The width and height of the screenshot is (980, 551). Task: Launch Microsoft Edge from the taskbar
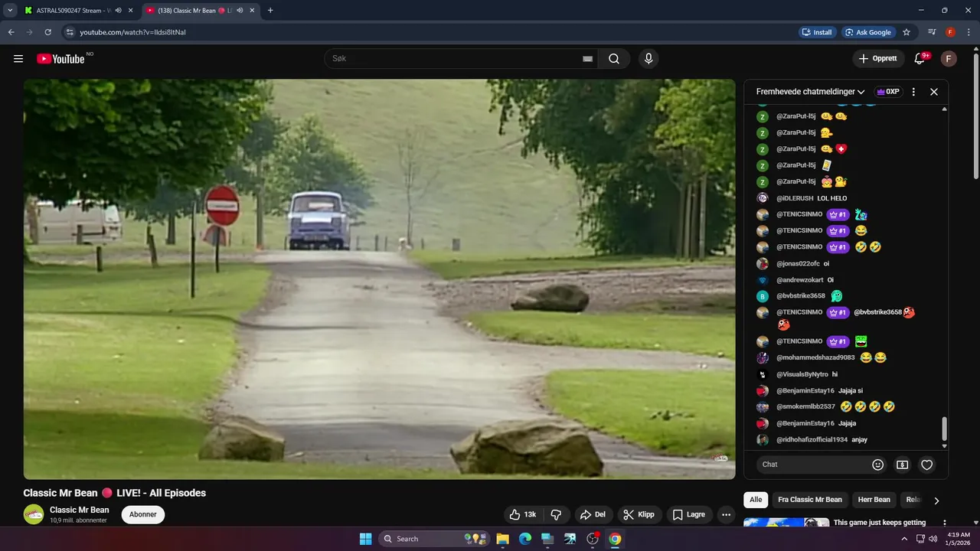click(525, 539)
